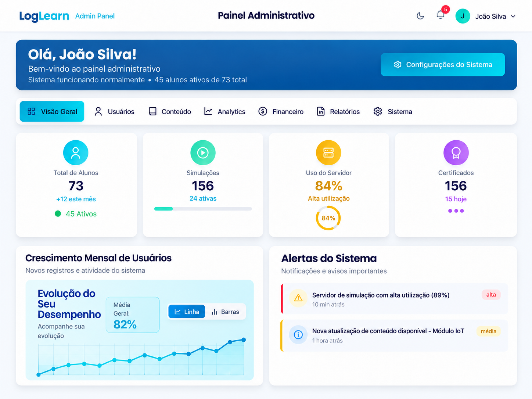Click the '10 min atrás' timestamp
This screenshot has height=399, width=532.
coord(328,305)
